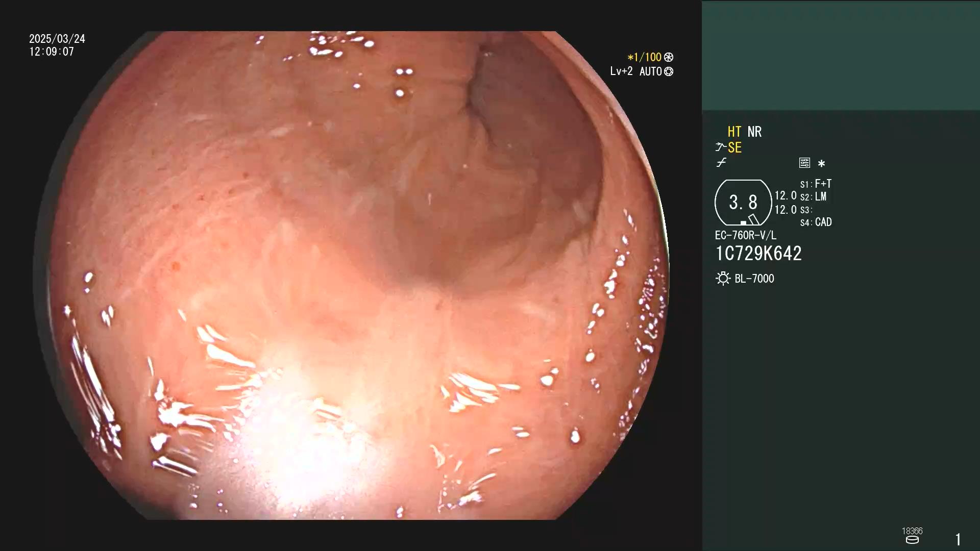
Task: Click the AUTO text label
Action: click(x=650, y=71)
